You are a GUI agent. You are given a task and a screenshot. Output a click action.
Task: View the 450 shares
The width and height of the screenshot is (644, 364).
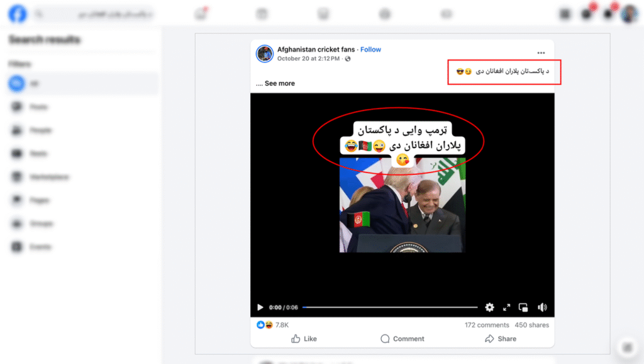[x=532, y=325]
